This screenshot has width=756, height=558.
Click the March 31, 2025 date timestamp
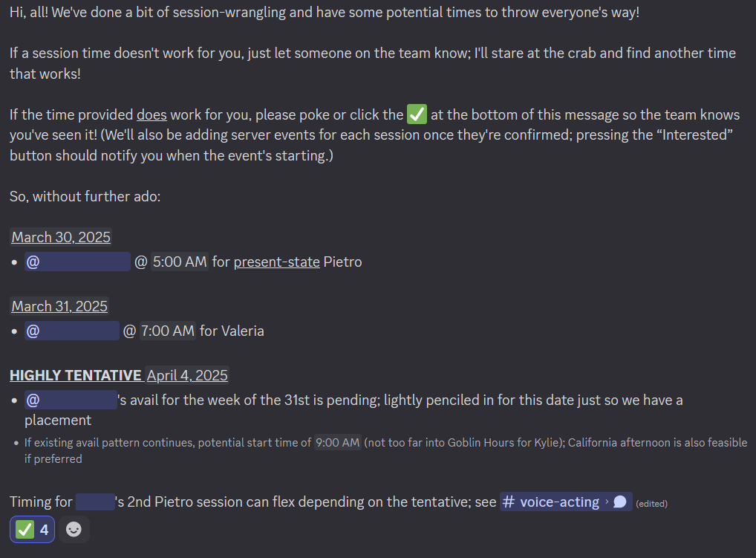pyautogui.click(x=59, y=306)
